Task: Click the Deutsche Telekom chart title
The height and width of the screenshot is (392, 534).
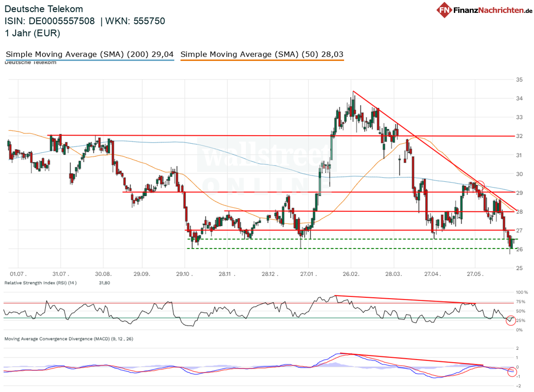Action: click(x=44, y=9)
